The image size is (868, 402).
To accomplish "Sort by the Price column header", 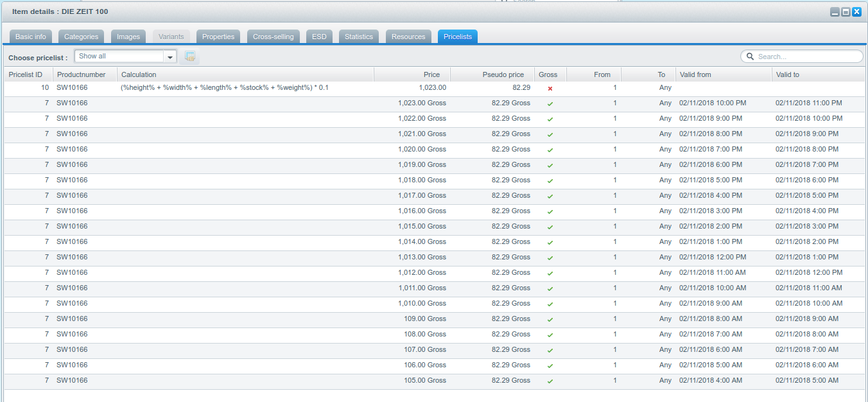I will tap(412, 74).
